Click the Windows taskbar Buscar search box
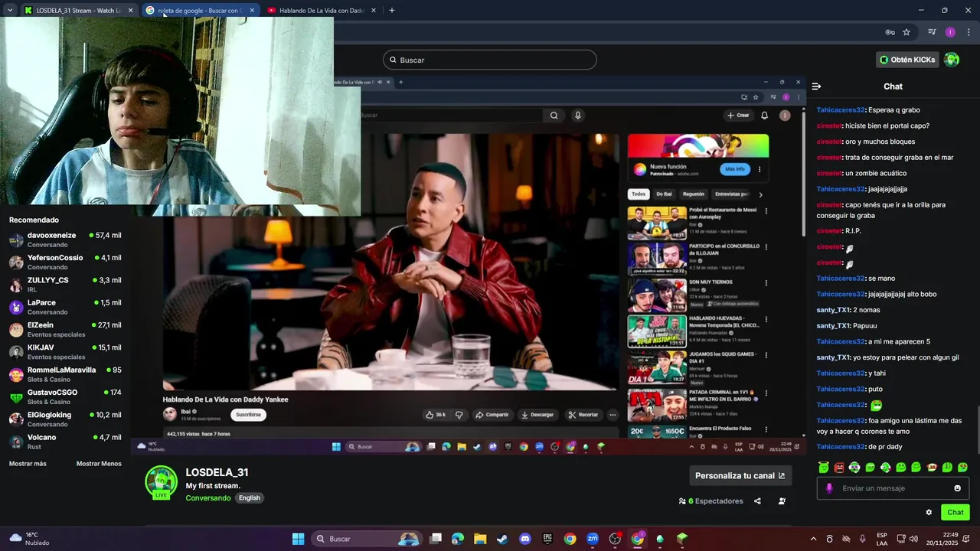 pos(366,539)
